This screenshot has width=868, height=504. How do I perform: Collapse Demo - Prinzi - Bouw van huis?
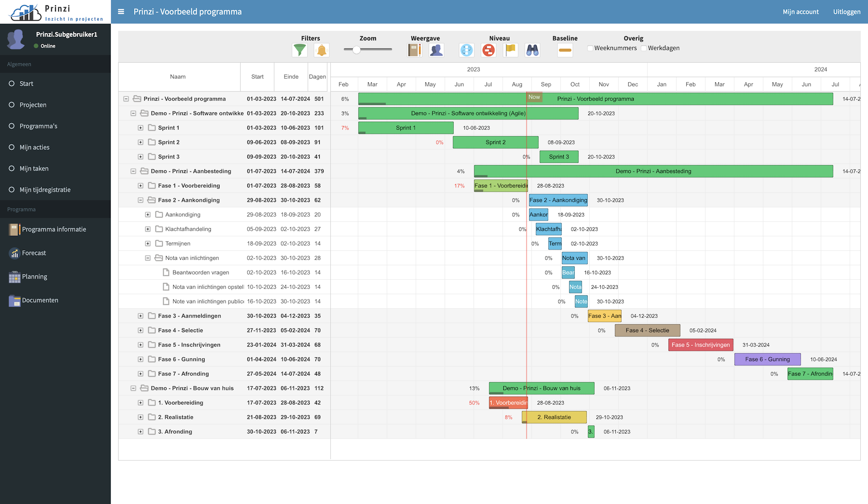tap(133, 388)
